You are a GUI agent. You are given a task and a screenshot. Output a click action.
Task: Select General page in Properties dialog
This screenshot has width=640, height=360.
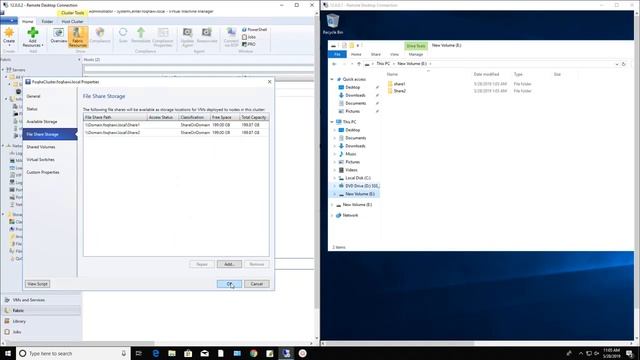[50, 96]
